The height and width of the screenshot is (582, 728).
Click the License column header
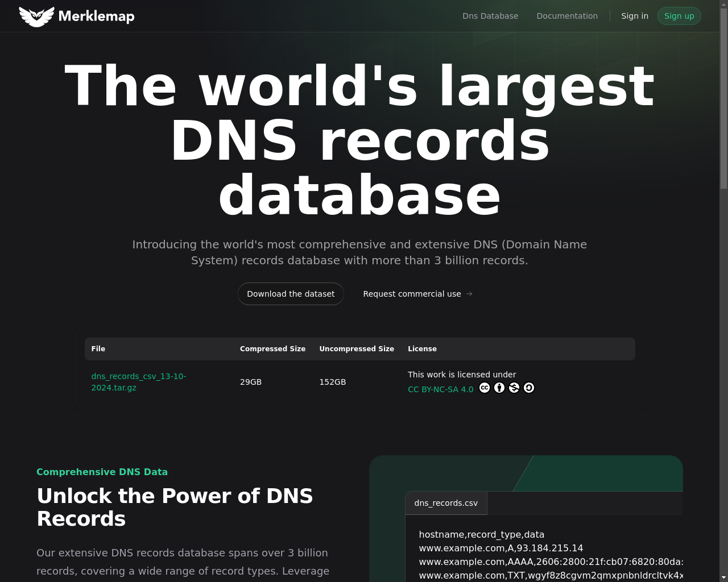(x=422, y=349)
